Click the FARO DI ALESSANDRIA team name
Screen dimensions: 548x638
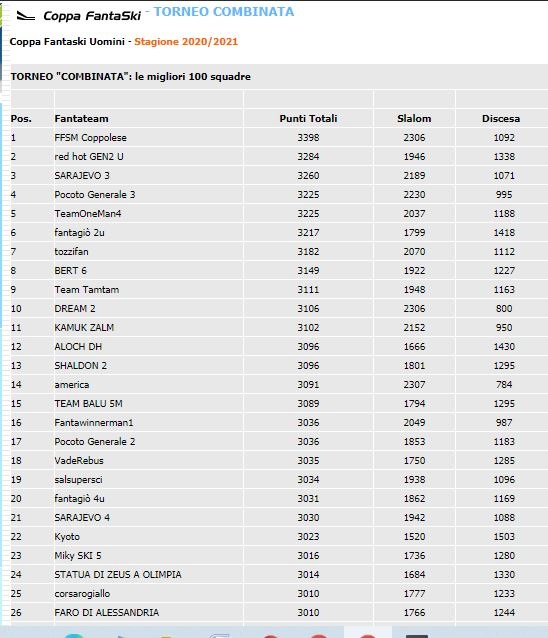point(107,612)
